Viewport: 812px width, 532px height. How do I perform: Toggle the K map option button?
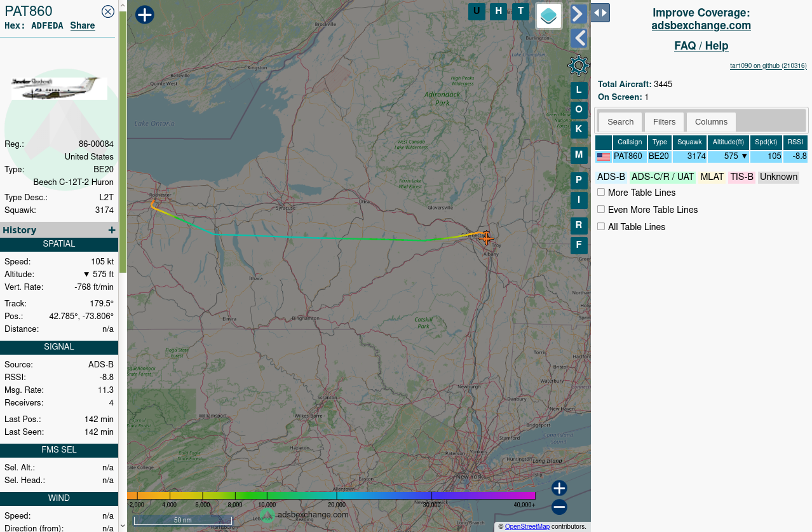pos(579,130)
